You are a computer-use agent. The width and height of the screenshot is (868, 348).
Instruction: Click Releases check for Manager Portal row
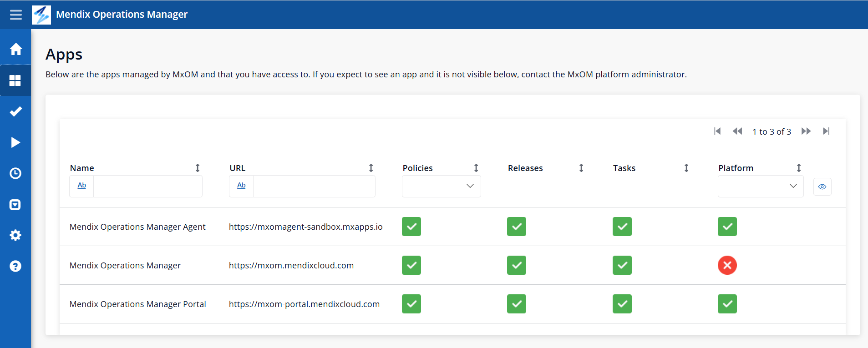pos(517,304)
